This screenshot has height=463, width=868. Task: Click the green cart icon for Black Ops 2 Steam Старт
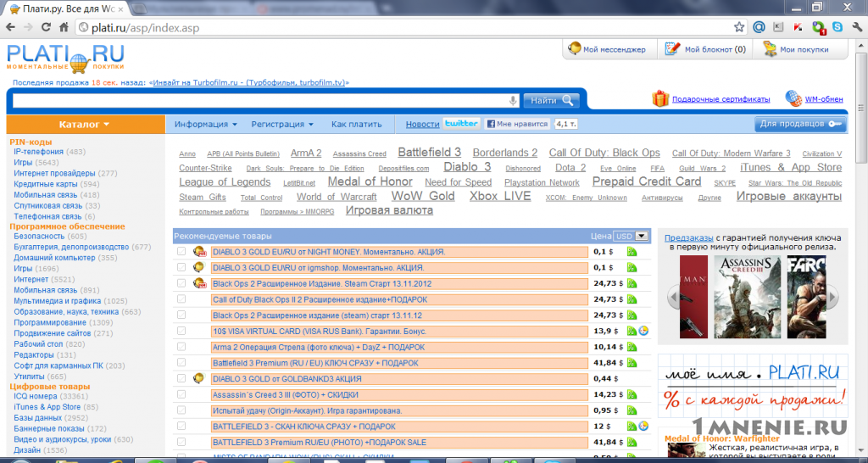click(632, 283)
